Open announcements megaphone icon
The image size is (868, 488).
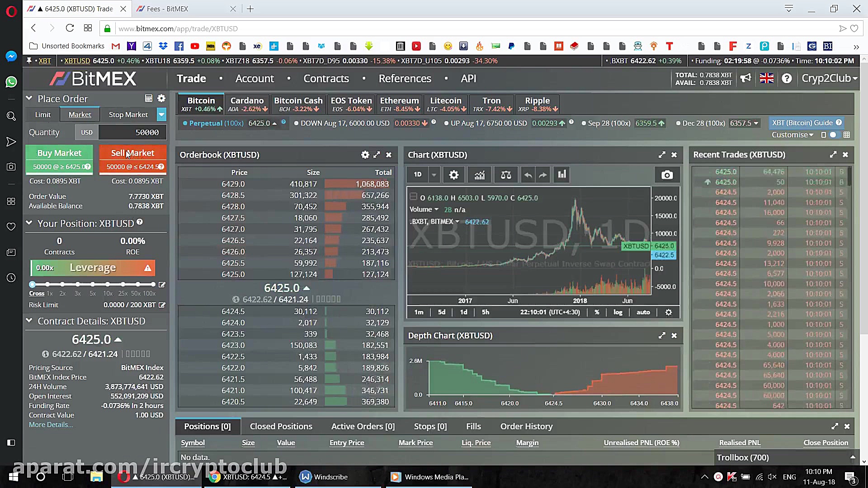745,78
